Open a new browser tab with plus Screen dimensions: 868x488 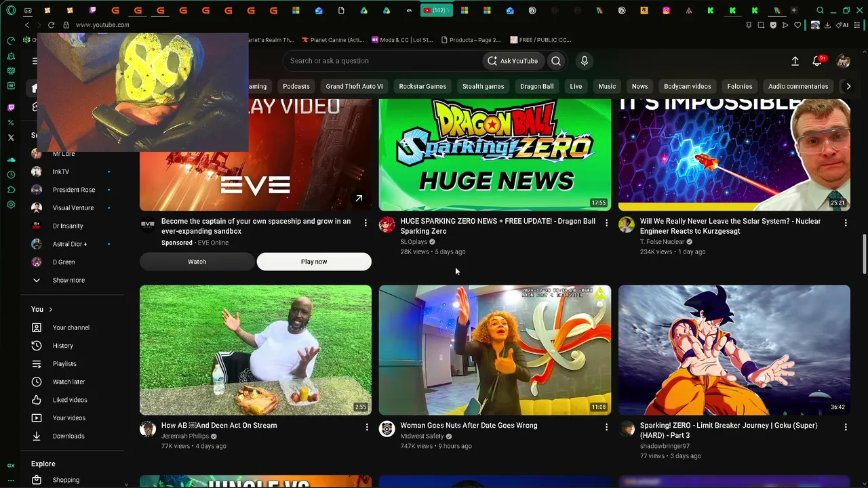[x=794, y=10]
